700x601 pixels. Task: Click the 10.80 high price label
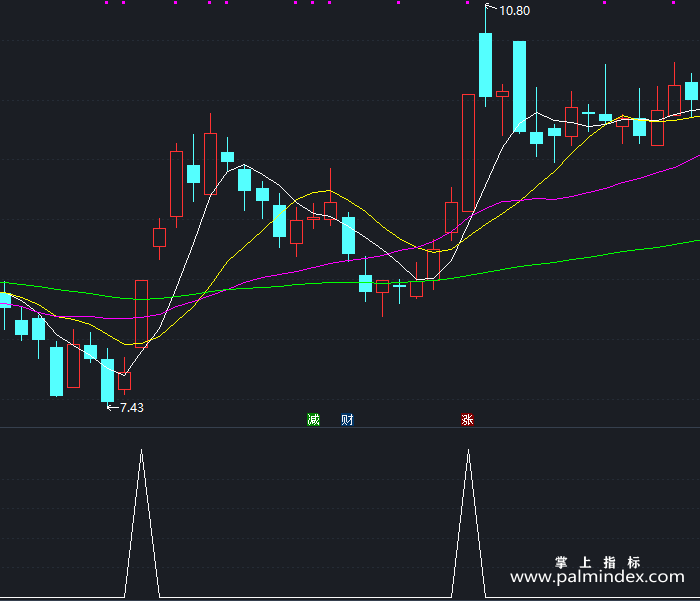point(514,11)
